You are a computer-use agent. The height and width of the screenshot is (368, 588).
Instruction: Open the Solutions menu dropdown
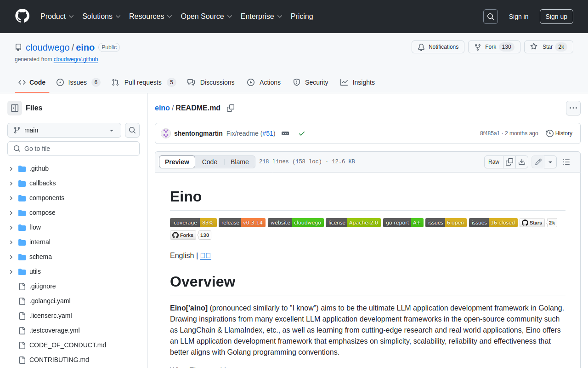102,17
